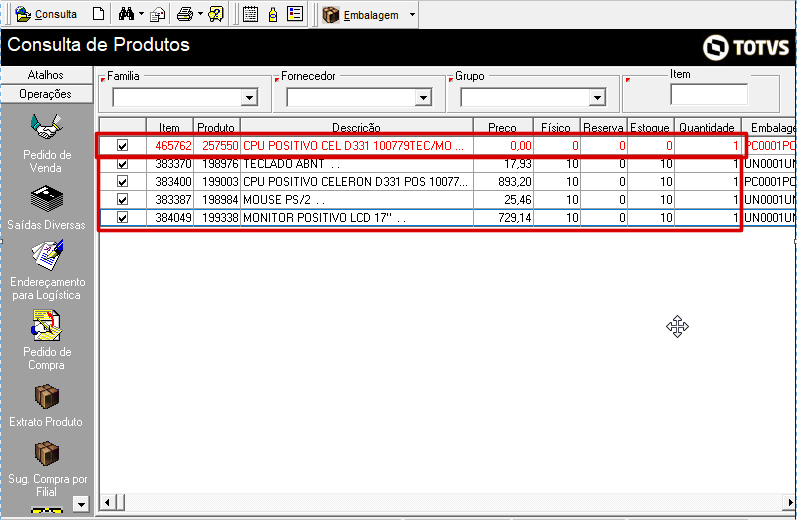Image resolution: width=797 pixels, height=520 pixels.
Task: Click the calendar notepad toolbar icon
Action: (250, 14)
